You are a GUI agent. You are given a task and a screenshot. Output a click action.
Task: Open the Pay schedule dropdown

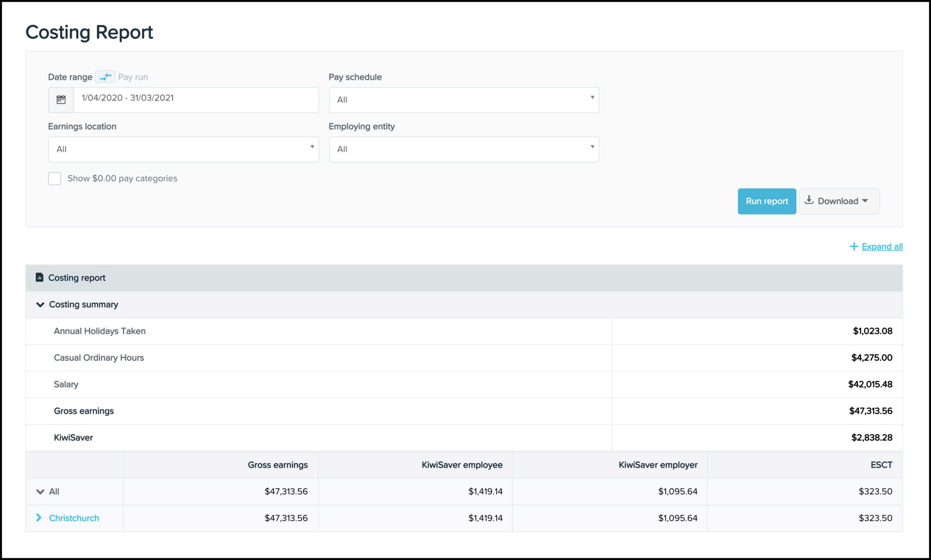pyautogui.click(x=464, y=100)
